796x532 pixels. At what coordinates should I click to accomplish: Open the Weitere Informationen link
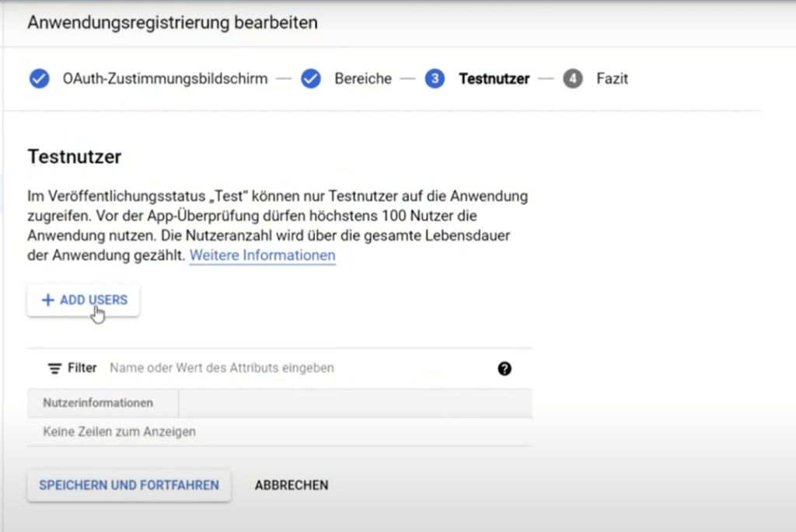point(262,256)
